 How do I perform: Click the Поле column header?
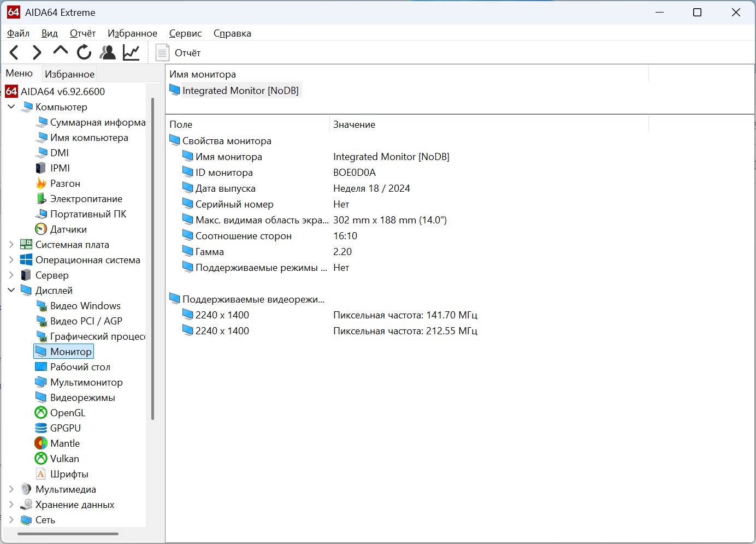[247, 125]
